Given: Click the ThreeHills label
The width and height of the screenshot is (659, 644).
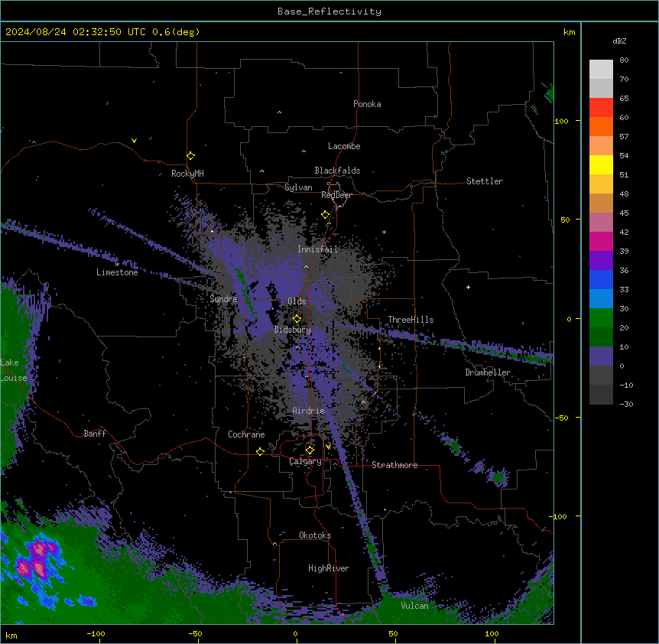Looking at the screenshot, I should 411,320.
